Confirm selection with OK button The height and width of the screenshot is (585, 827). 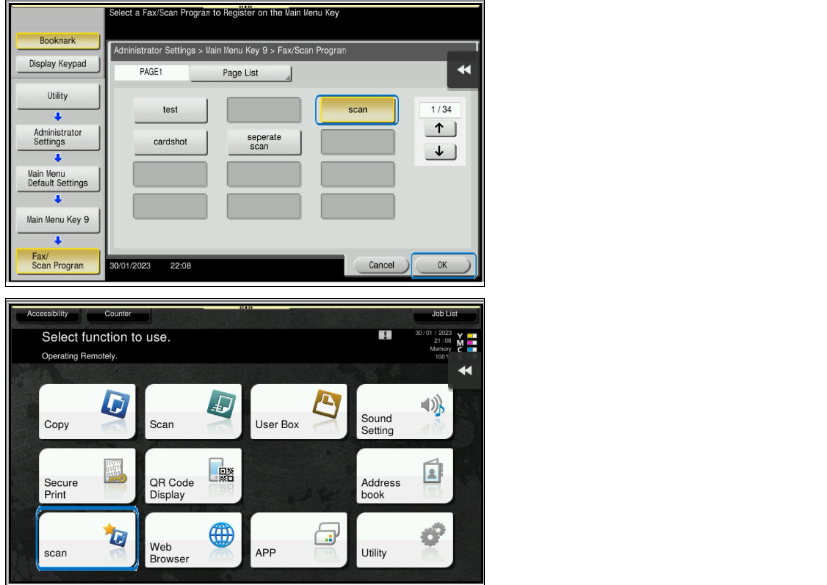[x=443, y=265]
